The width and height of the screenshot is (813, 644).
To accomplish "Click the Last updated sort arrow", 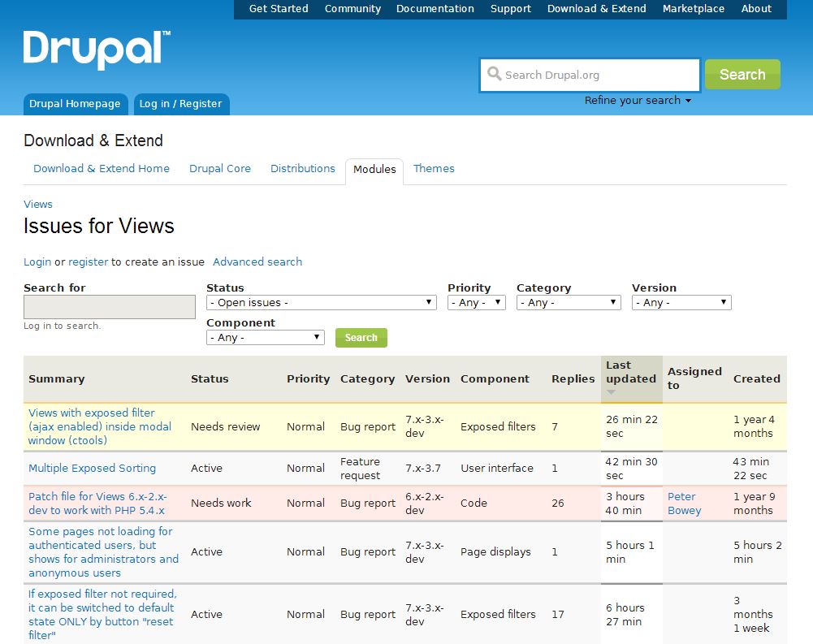I will [611, 392].
